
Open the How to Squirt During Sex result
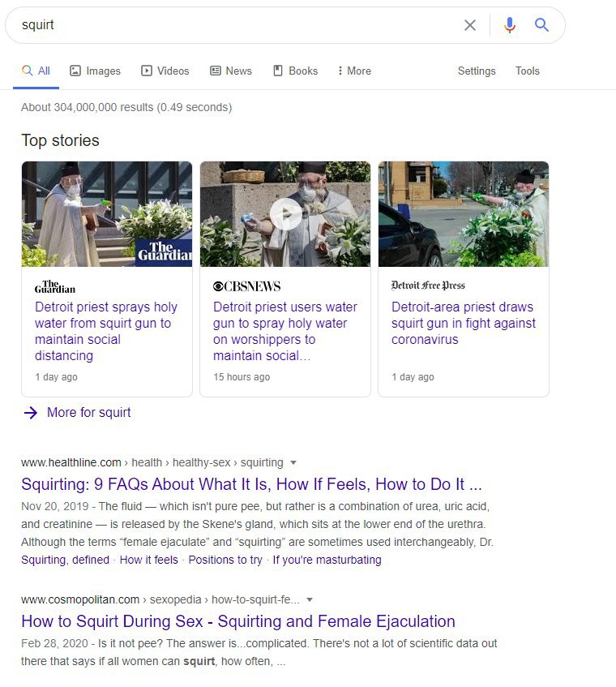pos(238,621)
